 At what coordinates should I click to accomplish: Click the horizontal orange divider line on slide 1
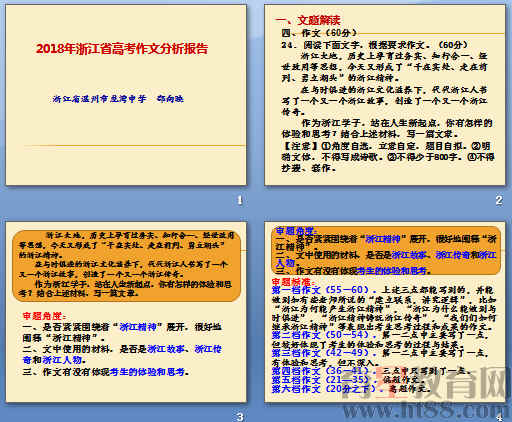(135, 146)
